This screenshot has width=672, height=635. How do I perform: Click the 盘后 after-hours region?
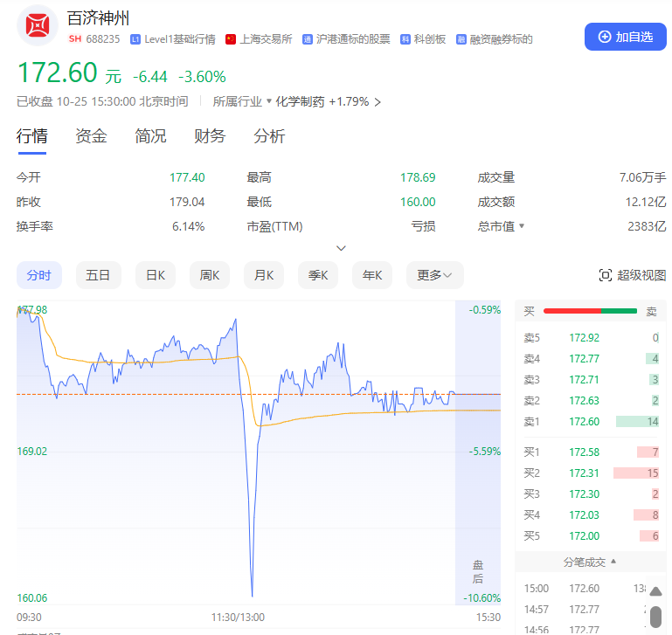tap(478, 452)
